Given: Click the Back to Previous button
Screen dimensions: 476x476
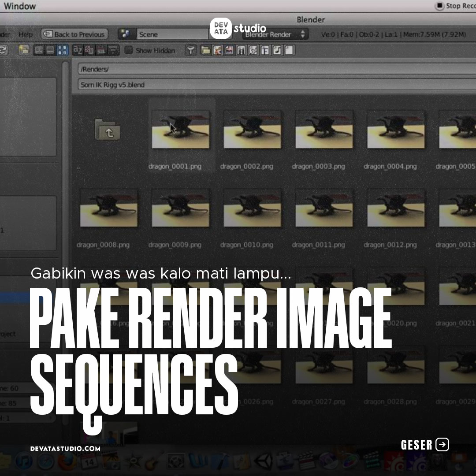Looking at the screenshot, I should [74, 34].
